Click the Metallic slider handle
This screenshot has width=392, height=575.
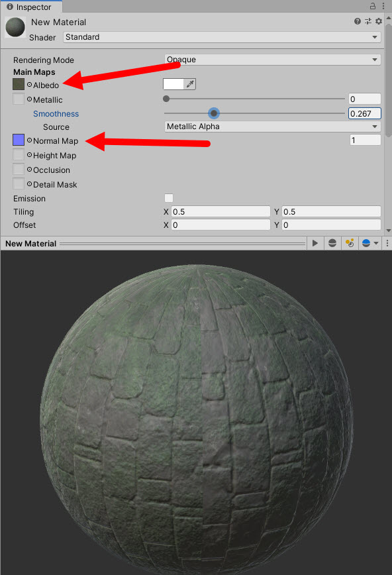(x=166, y=99)
